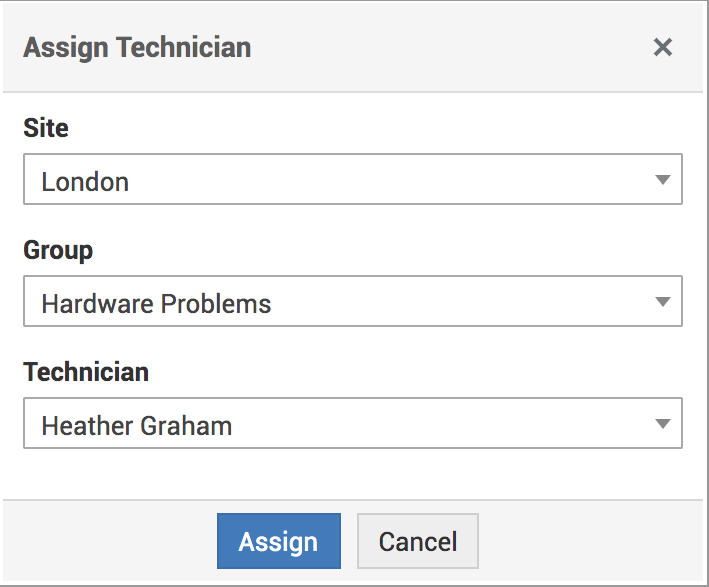Select the London value text
The image size is (709, 587).
85,182
